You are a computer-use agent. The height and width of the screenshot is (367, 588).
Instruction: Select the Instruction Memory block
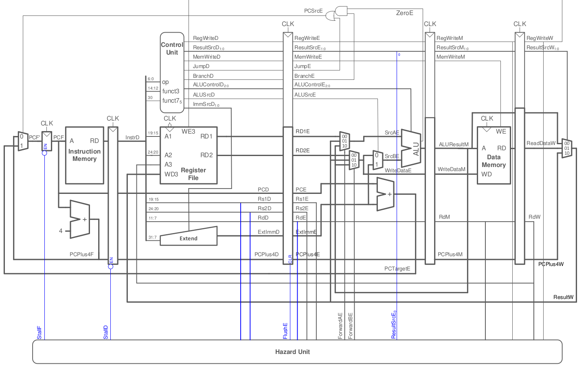coord(84,155)
